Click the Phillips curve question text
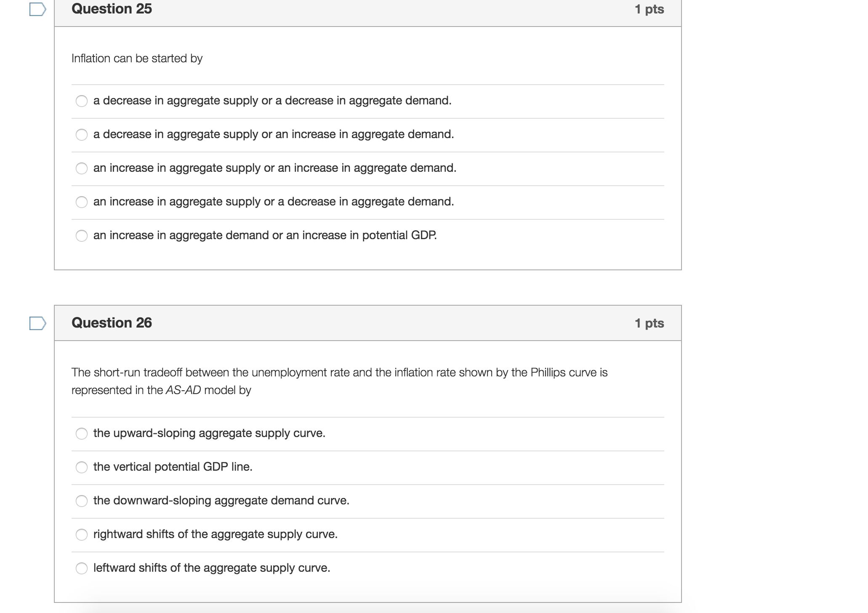 point(339,373)
